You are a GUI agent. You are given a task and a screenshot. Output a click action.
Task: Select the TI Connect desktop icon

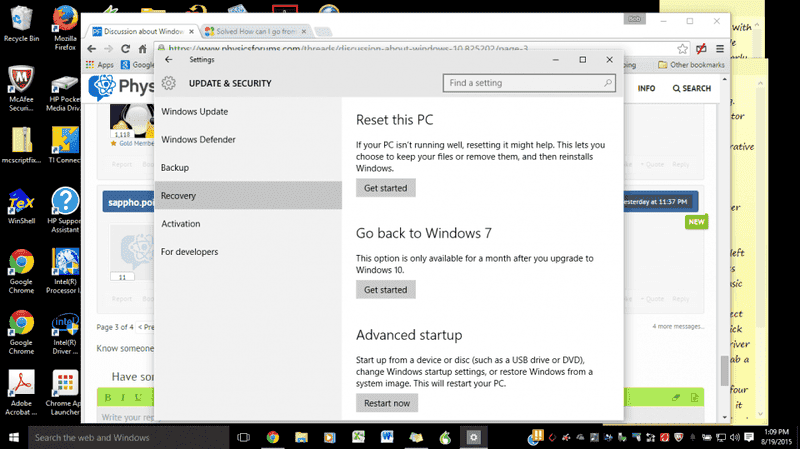(x=64, y=146)
